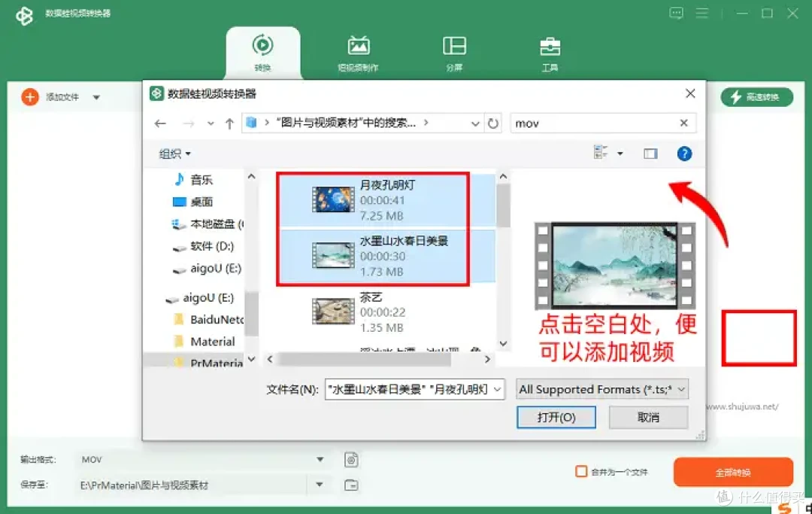Open the Toolbox tab

coord(550,53)
